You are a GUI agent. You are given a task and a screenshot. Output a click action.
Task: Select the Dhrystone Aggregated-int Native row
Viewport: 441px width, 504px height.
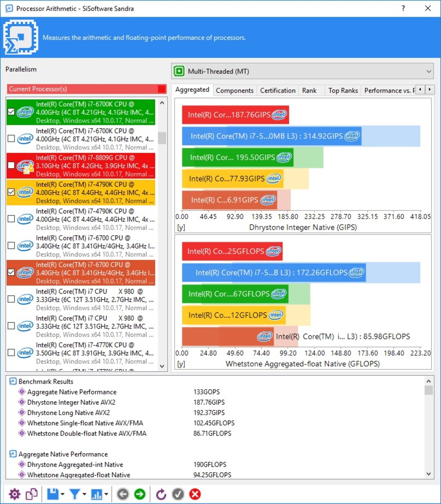[215, 464]
